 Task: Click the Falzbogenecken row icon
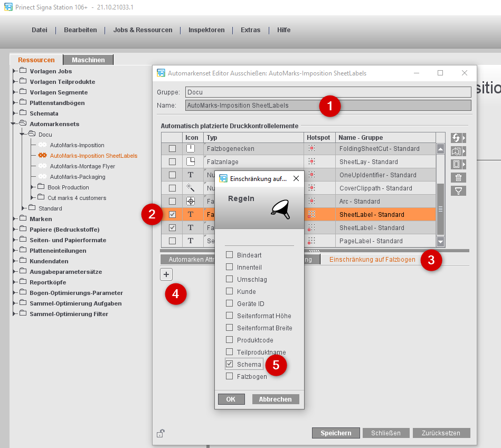click(x=191, y=148)
